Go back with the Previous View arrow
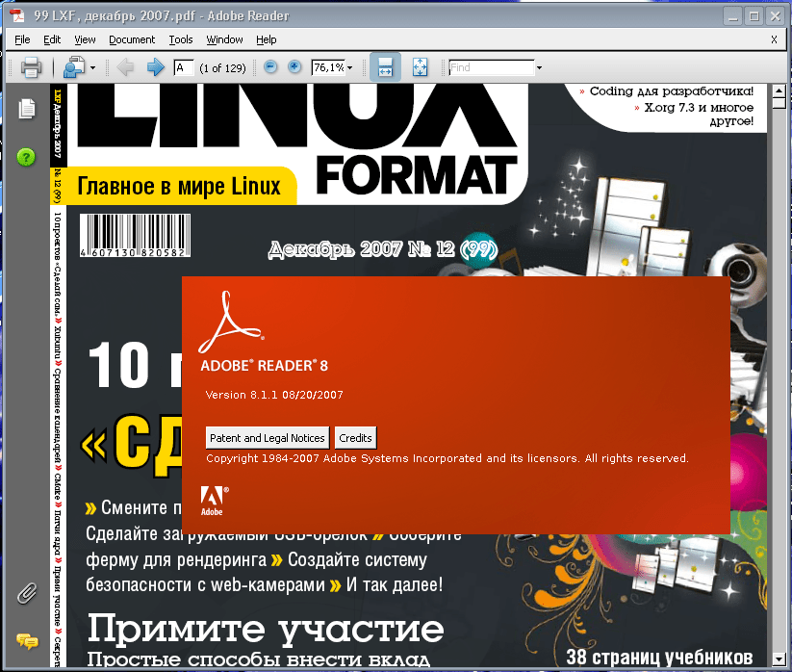The height and width of the screenshot is (672, 792). 124,67
